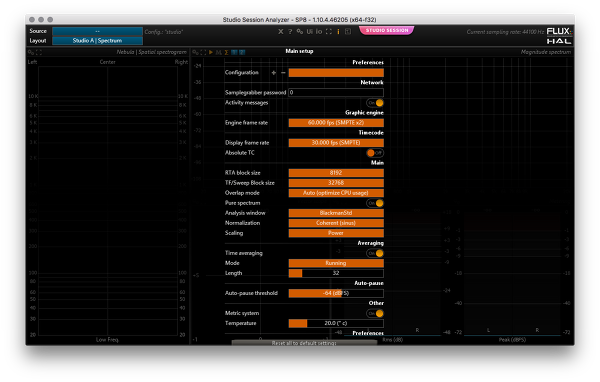Click the FLUX HAL logo
Image resolution: width=600 pixels, height=382 pixels.
tap(559, 36)
